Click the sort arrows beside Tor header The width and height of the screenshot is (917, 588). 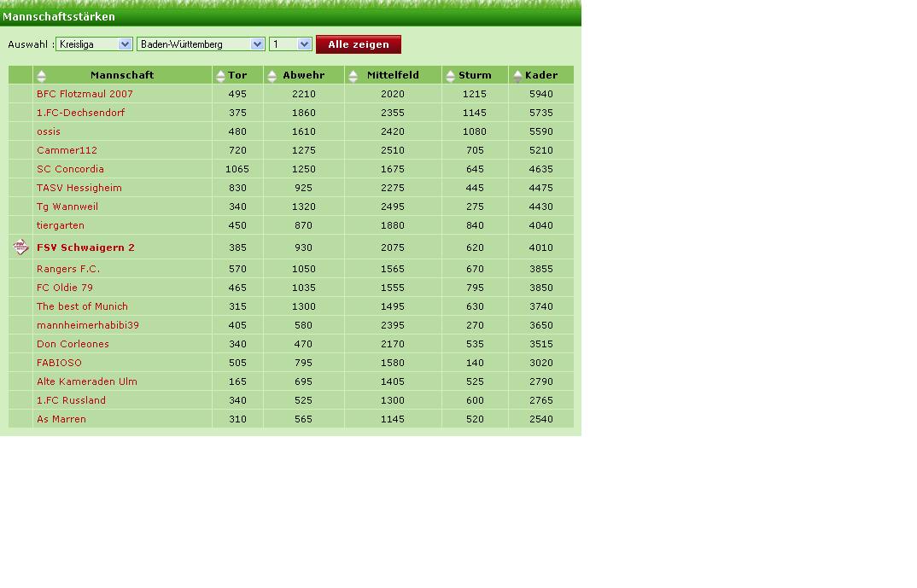point(220,76)
